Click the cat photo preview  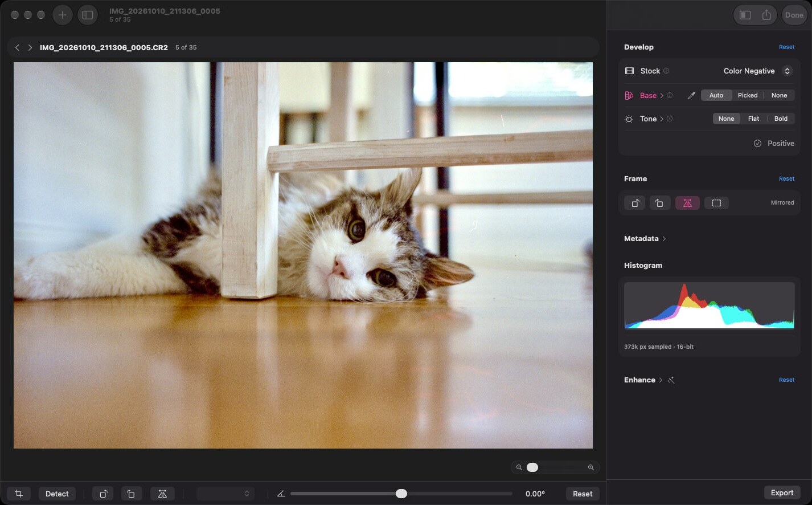click(303, 255)
